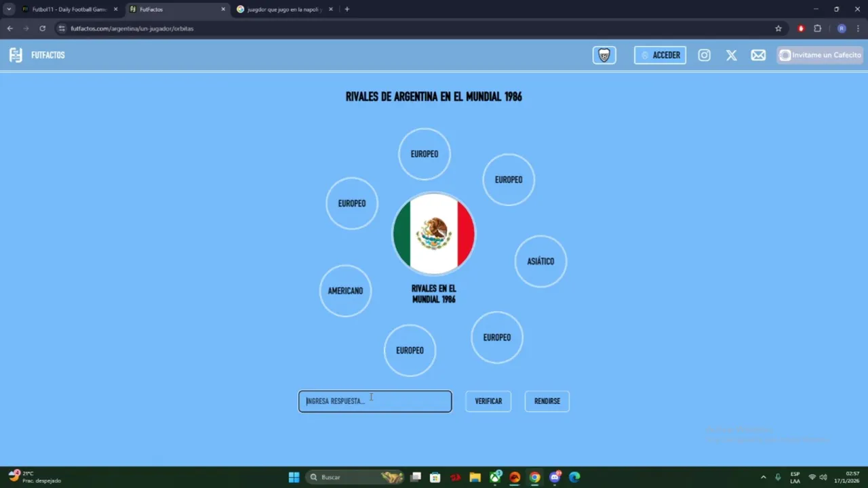
Task: Open the Xbox app from taskbar
Action: [x=496, y=477]
